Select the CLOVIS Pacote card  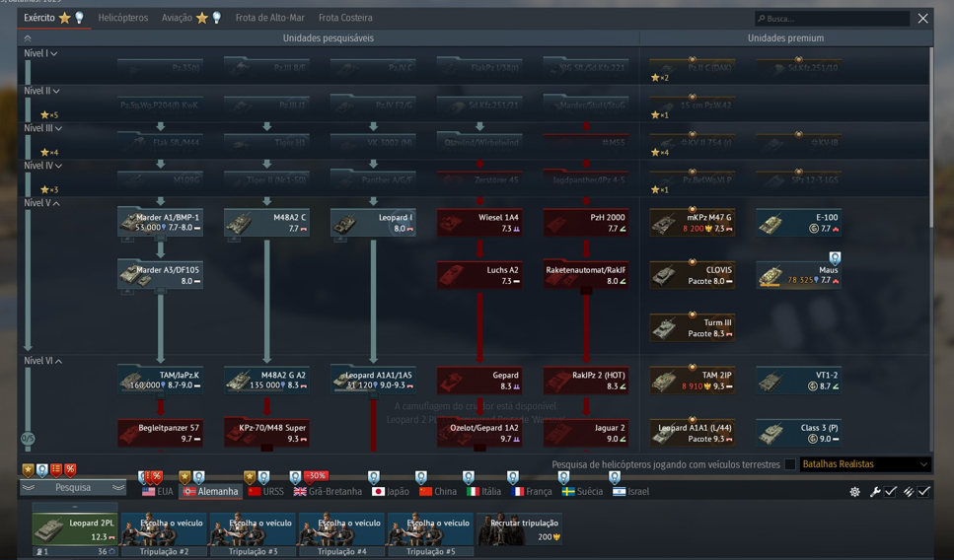click(x=693, y=275)
